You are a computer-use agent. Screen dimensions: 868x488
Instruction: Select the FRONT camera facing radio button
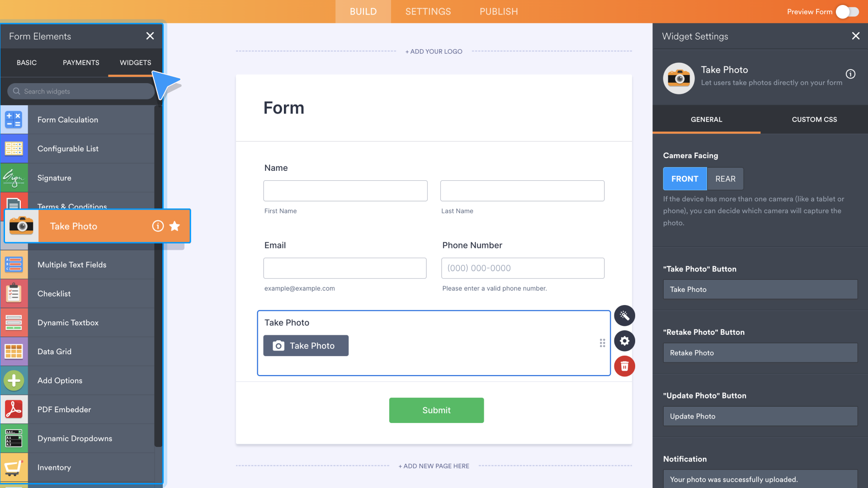684,179
